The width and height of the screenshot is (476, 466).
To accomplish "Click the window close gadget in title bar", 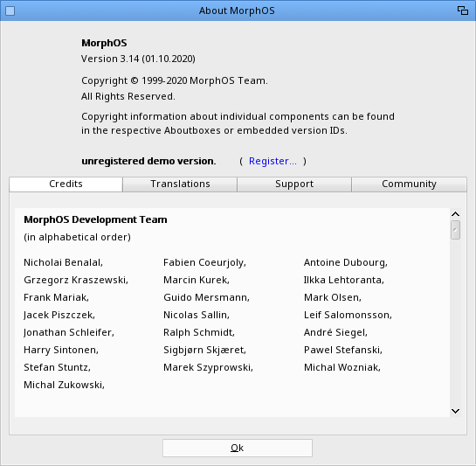I will pyautogui.click(x=10, y=11).
